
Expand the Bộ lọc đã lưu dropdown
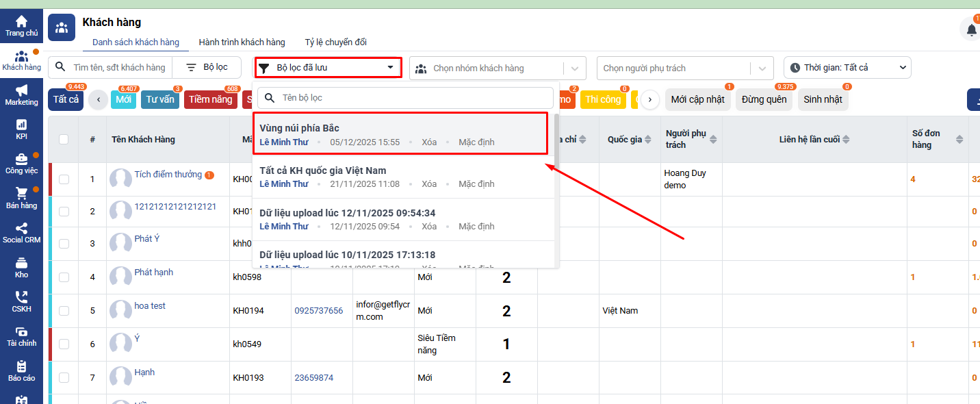click(x=328, y=68)
